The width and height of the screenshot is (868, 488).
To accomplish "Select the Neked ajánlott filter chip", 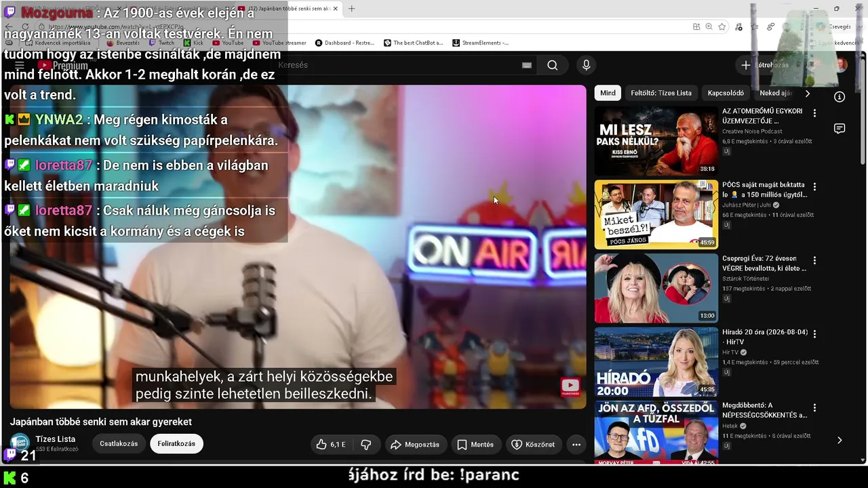I will (776, 93).
